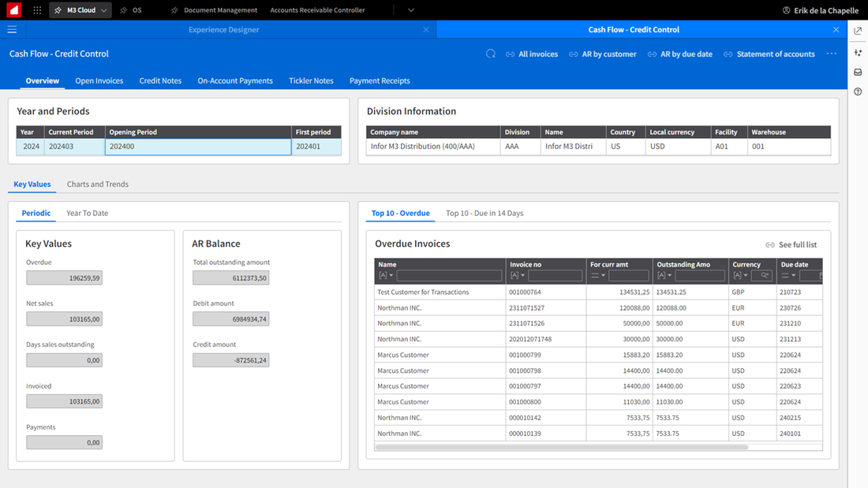The width and height of the screenshot is (868, 488).
Task: Open the help icon in right sidebar
Action: (x=858, y=92)
